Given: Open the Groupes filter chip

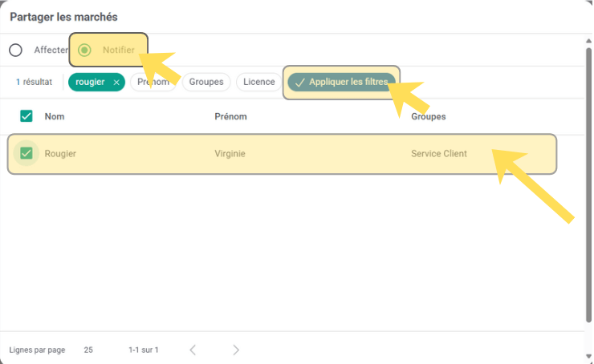Looking at the screenshot, I should (x=206, y=82).
